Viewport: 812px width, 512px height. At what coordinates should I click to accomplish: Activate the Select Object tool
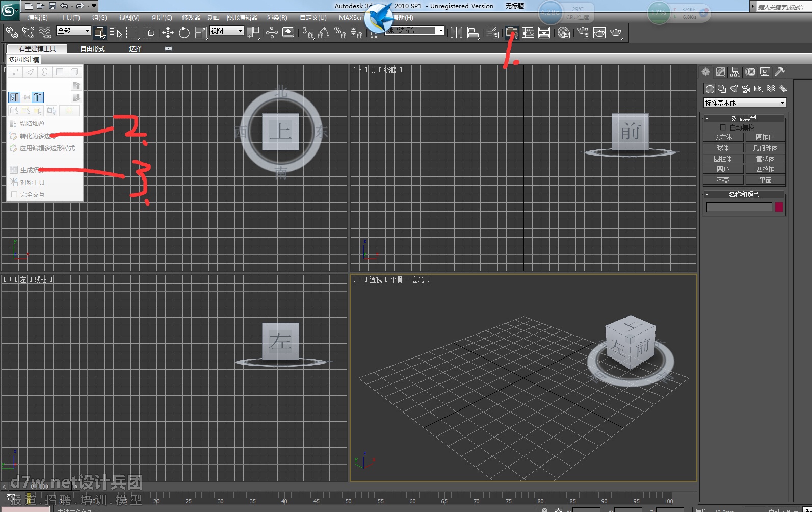point(100,33)
